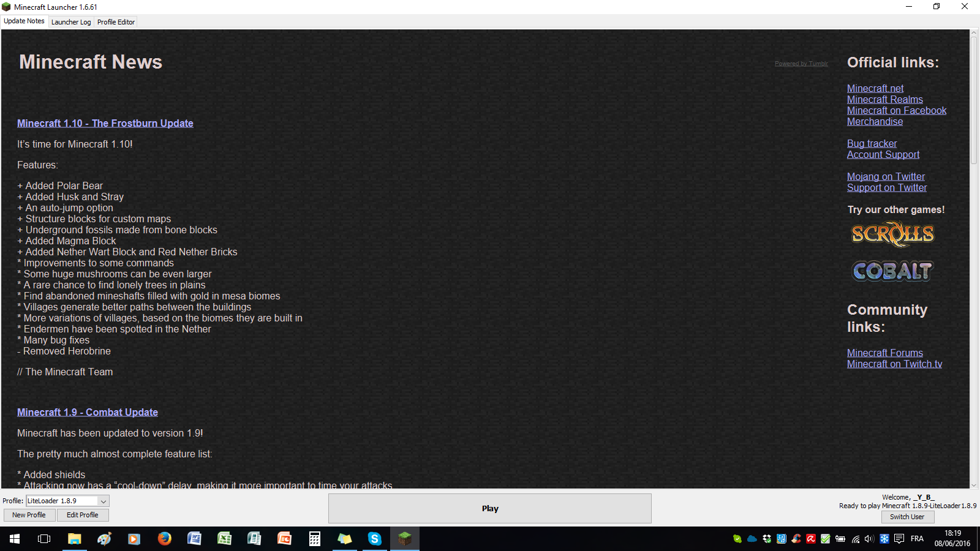The height and width of the screenshot is (551, 980).
Task: Open the Support on Twitter link
Action: tap(887, 187)
